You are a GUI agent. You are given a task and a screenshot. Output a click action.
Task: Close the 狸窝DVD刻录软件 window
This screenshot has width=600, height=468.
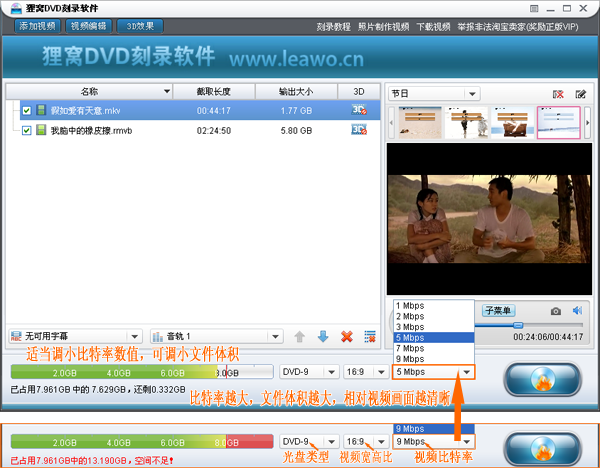click(x=584, y=8)
